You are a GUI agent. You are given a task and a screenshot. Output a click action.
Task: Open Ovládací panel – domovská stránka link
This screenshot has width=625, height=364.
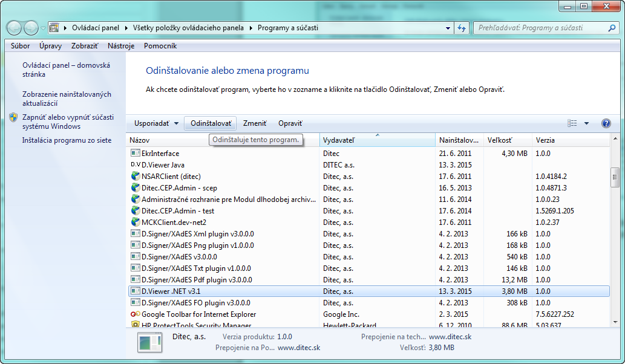pos(66,70)
